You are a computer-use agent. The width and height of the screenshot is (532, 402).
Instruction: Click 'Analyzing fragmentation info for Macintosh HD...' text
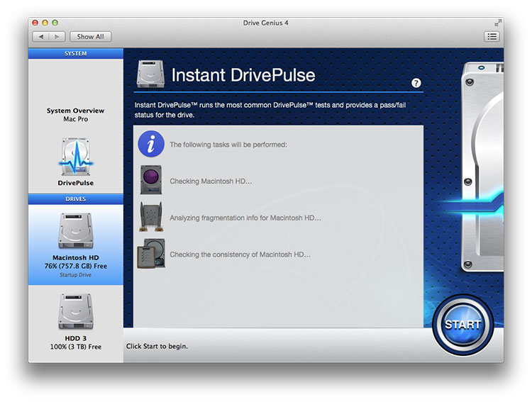coord(245,218)
